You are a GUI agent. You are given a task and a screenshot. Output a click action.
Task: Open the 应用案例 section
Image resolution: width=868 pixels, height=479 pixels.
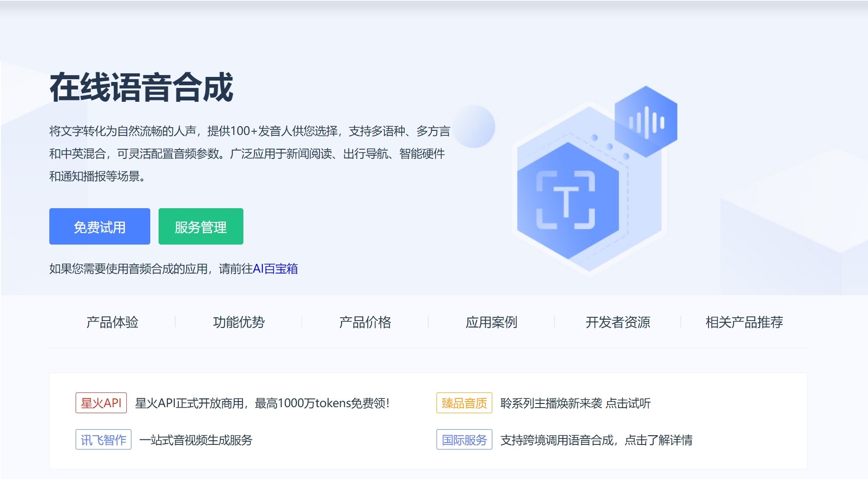click(493, 322)
